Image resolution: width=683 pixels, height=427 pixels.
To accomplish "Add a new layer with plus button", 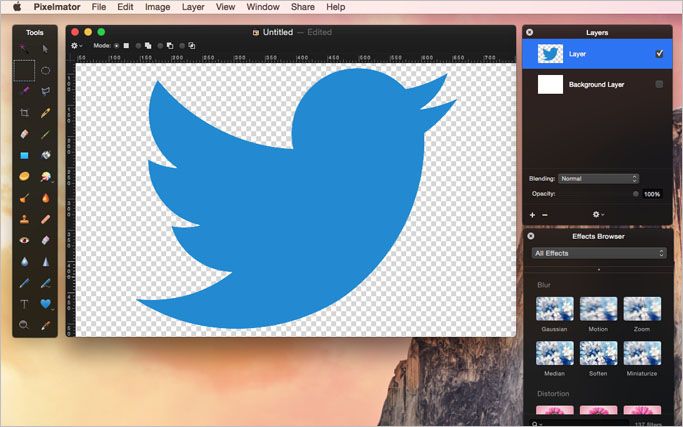I will pos(532,215).
